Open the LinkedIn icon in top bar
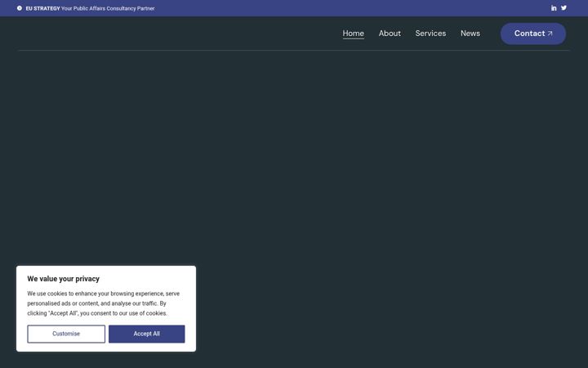The image size is (588, 368). (x=554, y=8)
